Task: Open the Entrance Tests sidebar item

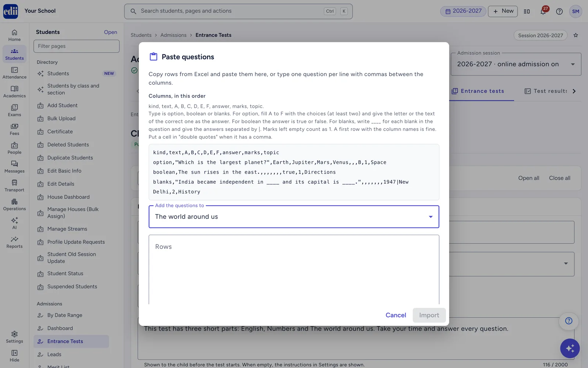Action: pyautogui.click(x=71, y=342)
